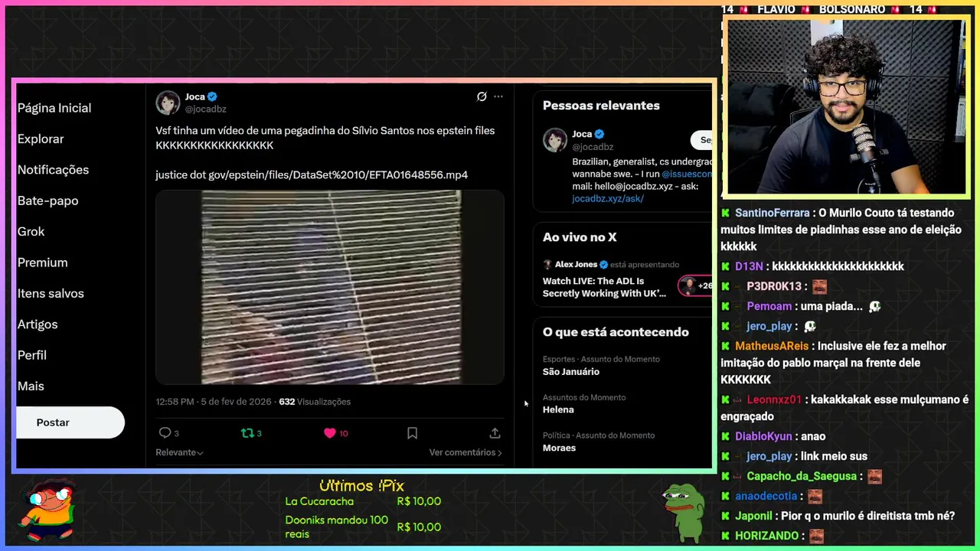Click La Cucaracha Pix donation entry

coord(363,501)
